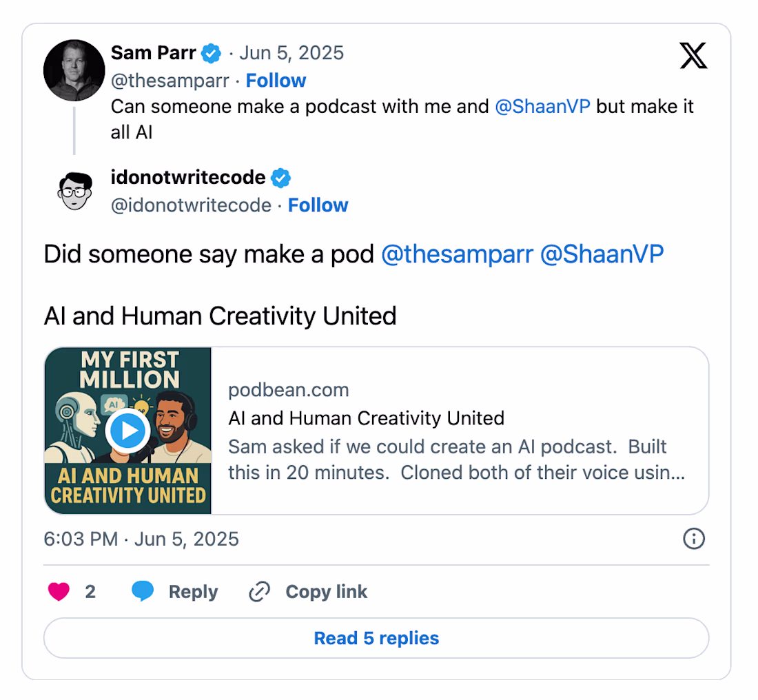
Task: Open Sam Parr's display name
Action: 153,53
